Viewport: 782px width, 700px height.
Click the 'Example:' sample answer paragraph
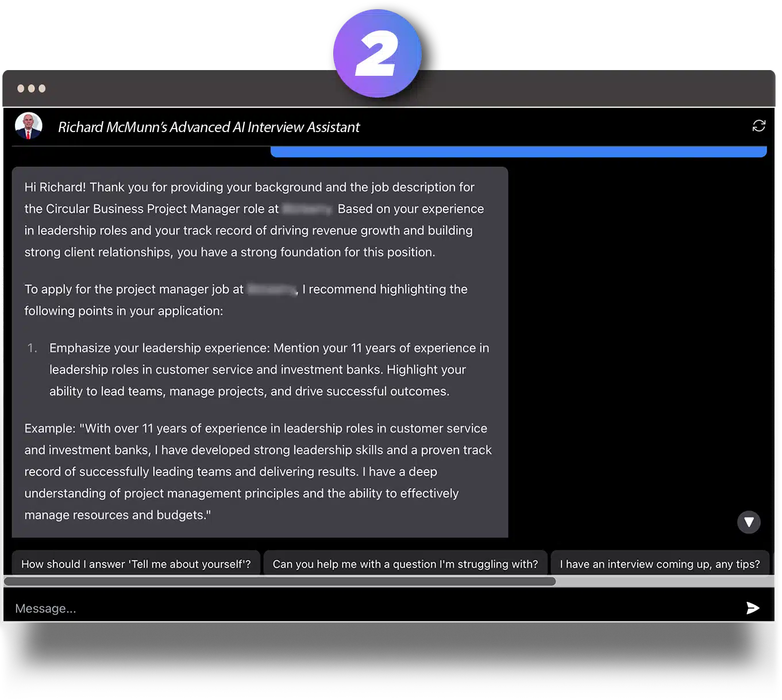(259, 471)
